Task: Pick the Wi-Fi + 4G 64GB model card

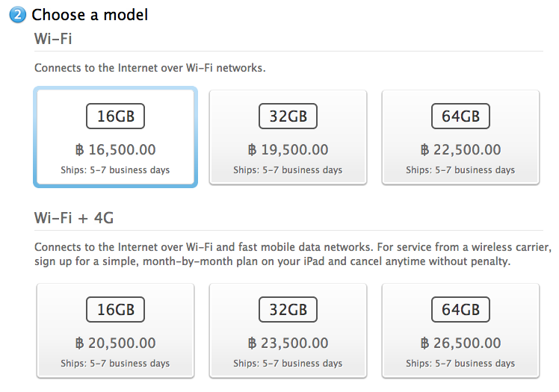Action: 460,330
